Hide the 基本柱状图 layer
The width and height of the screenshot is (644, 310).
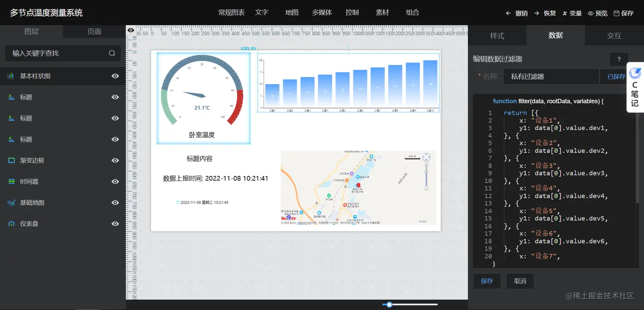(115, 76)
